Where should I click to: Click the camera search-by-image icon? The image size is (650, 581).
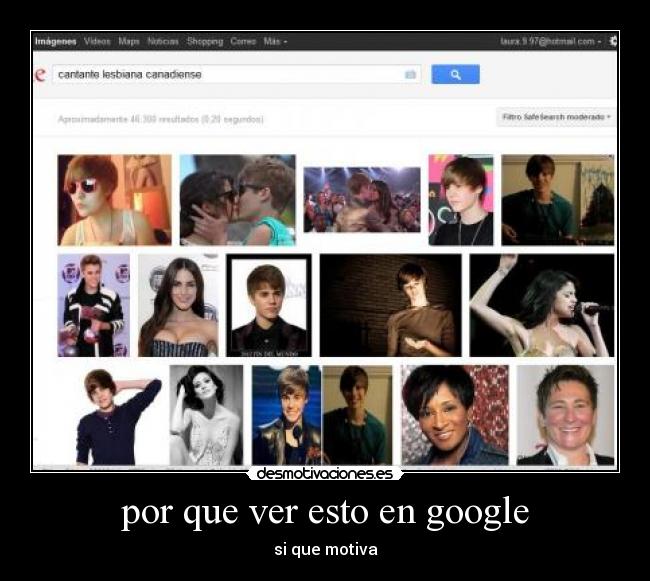click(410, 75)
